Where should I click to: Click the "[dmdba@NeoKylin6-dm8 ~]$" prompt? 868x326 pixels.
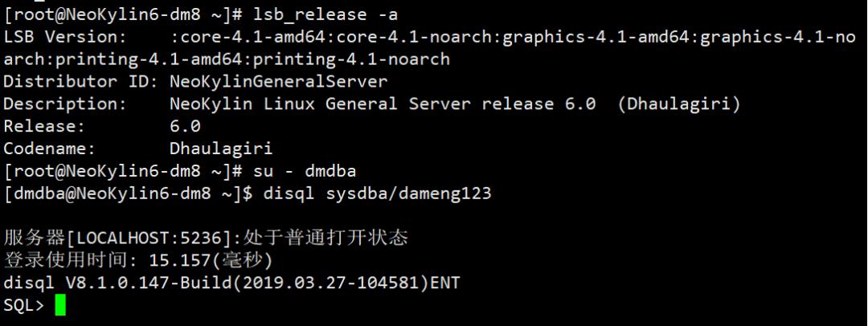pos(129,194)
